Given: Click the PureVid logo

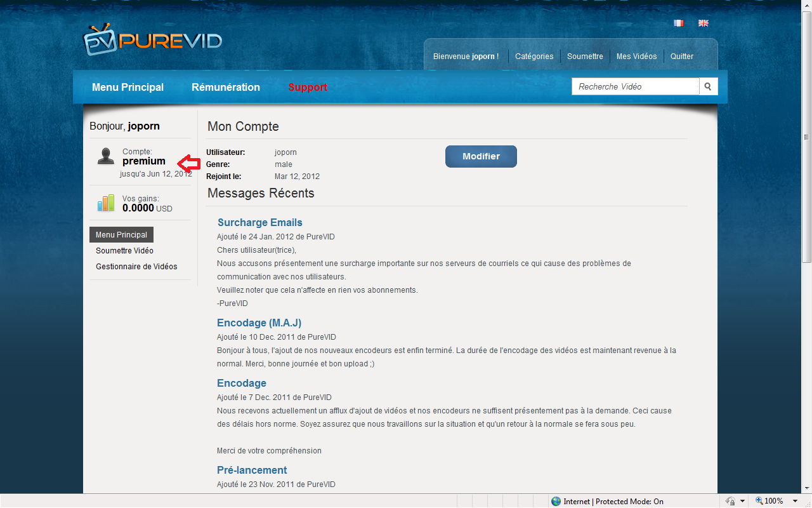Looking at the screenshot, I should pos(153,40).
